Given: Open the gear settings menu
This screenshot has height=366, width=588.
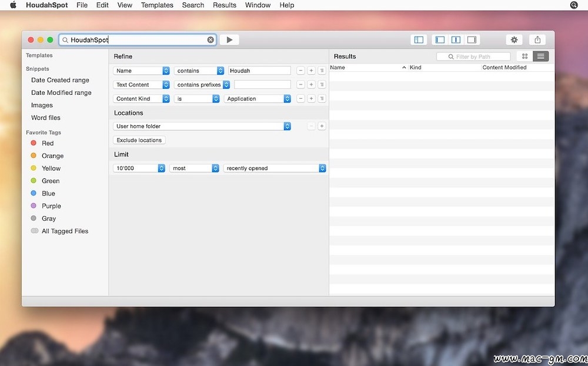Looking at the screenshot, I should (514, 40).
